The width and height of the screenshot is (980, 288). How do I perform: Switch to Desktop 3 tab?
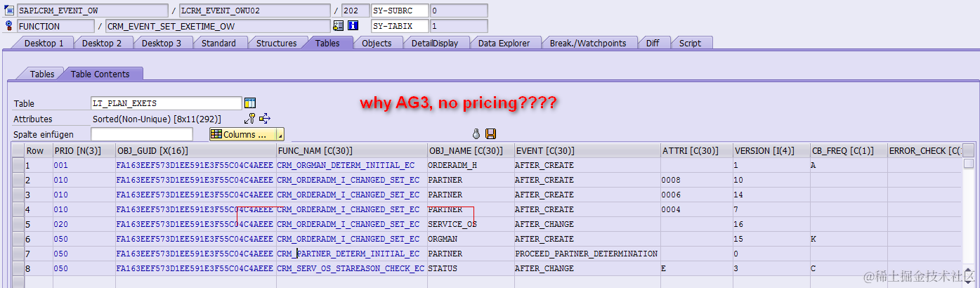point(162,43)
